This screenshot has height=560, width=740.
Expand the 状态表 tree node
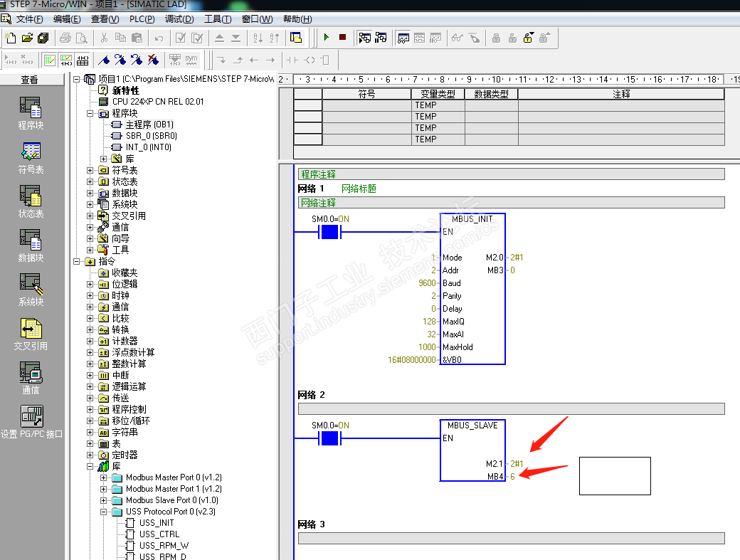coord(90,181)
